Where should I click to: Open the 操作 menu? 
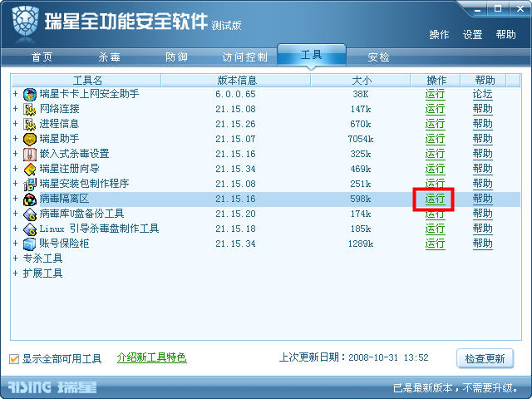pos(440,35)
